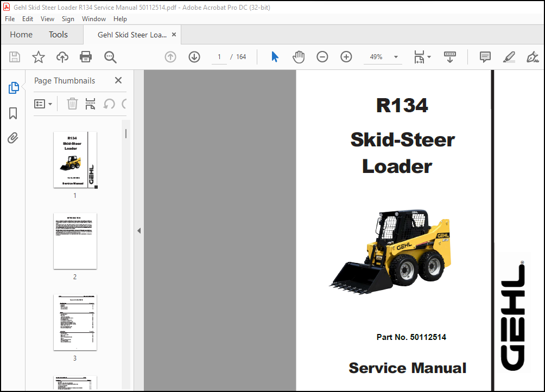The height and width of the screenshot is (392, 545).
Task: Click the Print Pages thumbnail icon
Action: [x=90, y=104]
